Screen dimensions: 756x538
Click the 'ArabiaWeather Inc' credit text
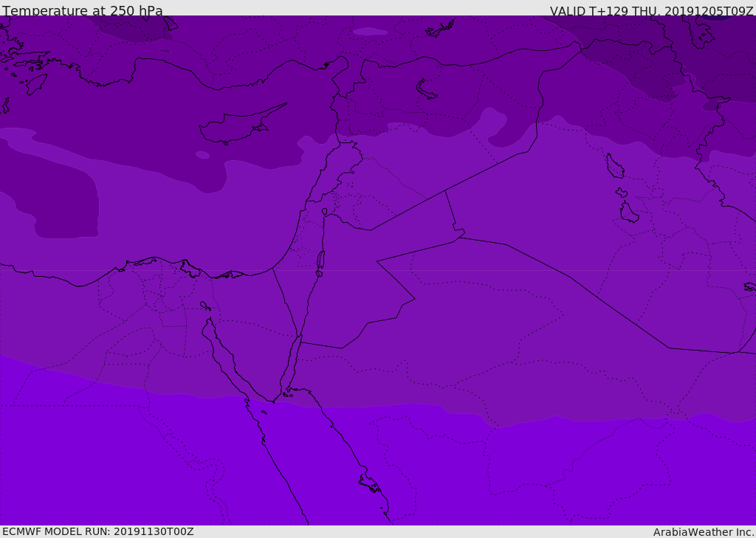704,532
